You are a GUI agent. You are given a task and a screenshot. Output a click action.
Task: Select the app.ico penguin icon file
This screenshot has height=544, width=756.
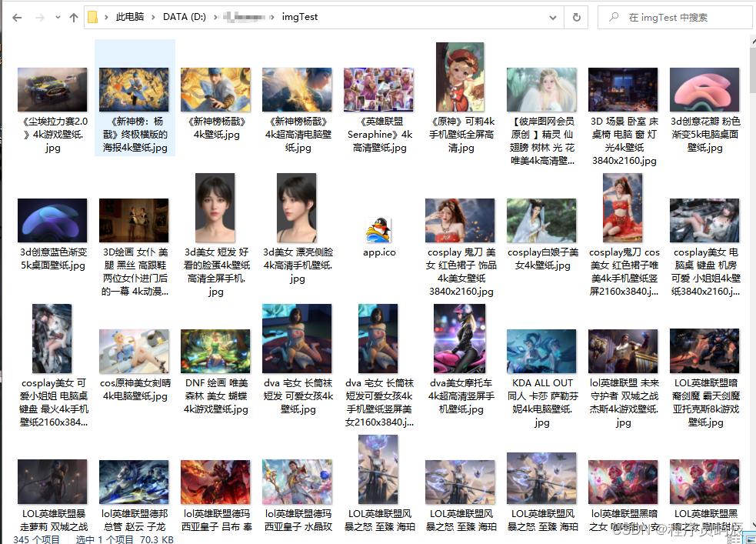tap(379, 230)
